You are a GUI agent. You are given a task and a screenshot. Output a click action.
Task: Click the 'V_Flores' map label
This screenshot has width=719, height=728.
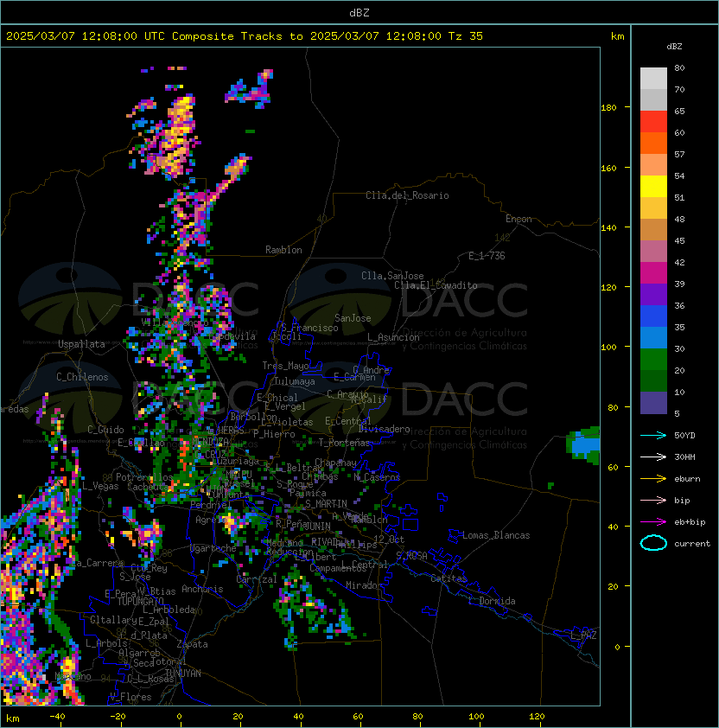coord(130,697)
